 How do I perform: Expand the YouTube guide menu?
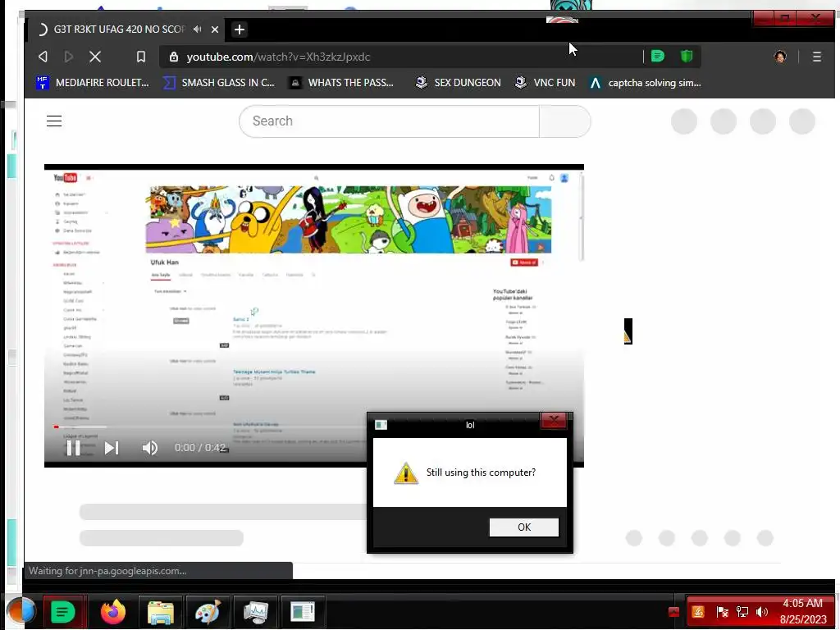click(x=54, y=121)
